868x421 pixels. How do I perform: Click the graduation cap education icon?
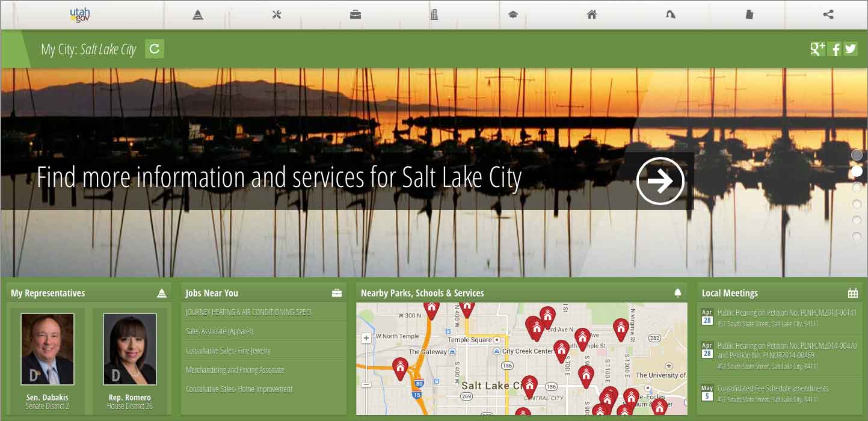pyautogui.click(x=512, y=14)
